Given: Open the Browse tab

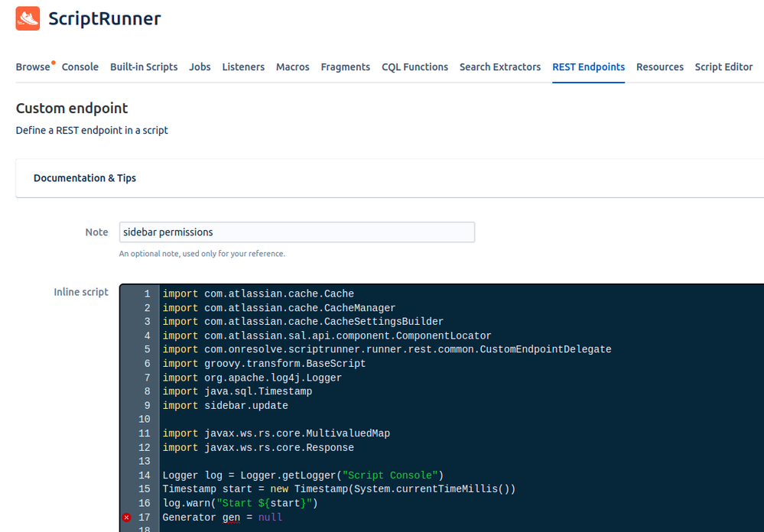Looking at the screenshot, I should (33, 66).
